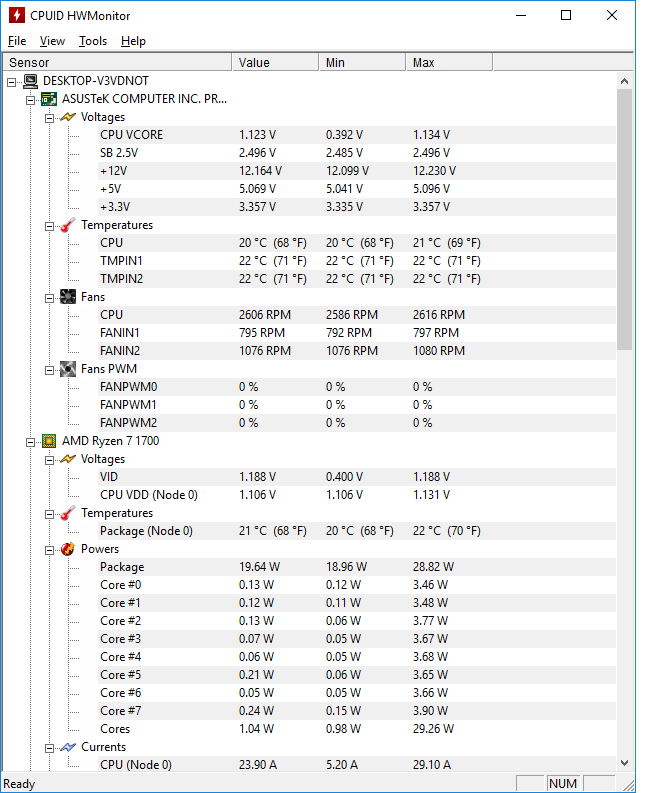The image size is (648, 793).
Task: Collapse the AMD Ryzen 7 1700 node
Action: pyautogui.click(x=30, y=442)
